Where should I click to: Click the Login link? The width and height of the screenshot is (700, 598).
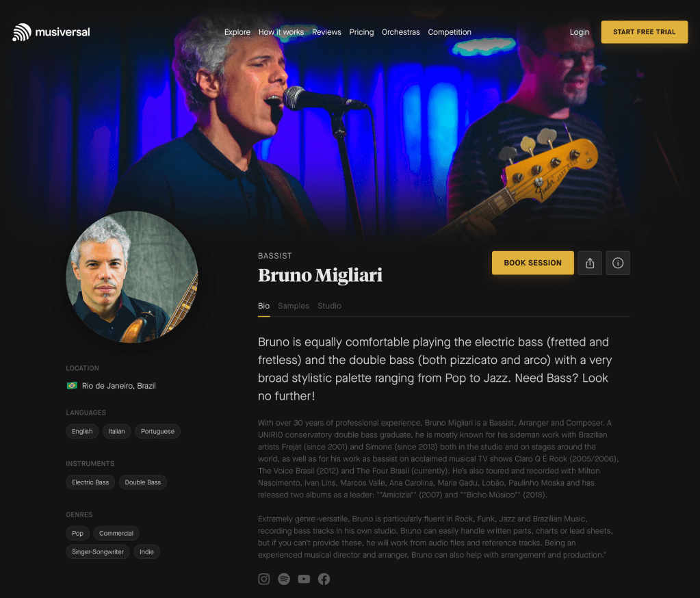point(580,32)
